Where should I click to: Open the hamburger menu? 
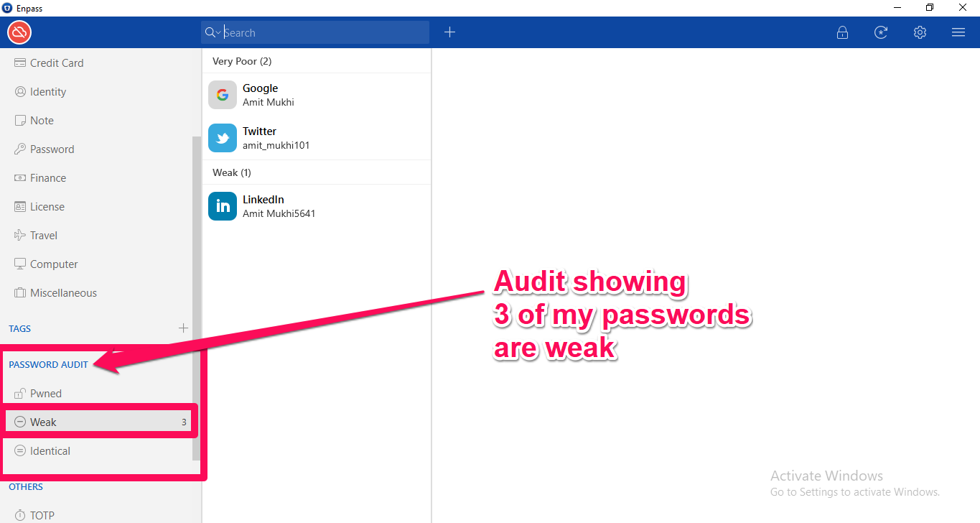click(958, 32)
